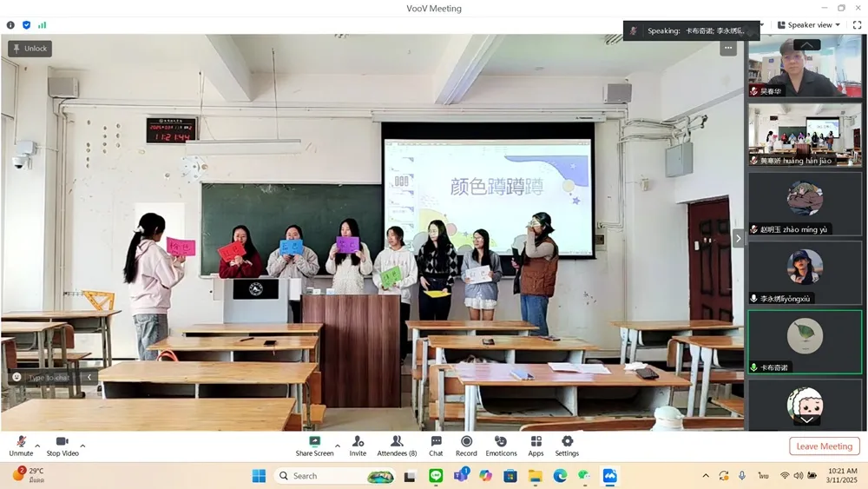Start Record in toolbar
The width and height of the screenshot is (868, 489).
(466, 446)
